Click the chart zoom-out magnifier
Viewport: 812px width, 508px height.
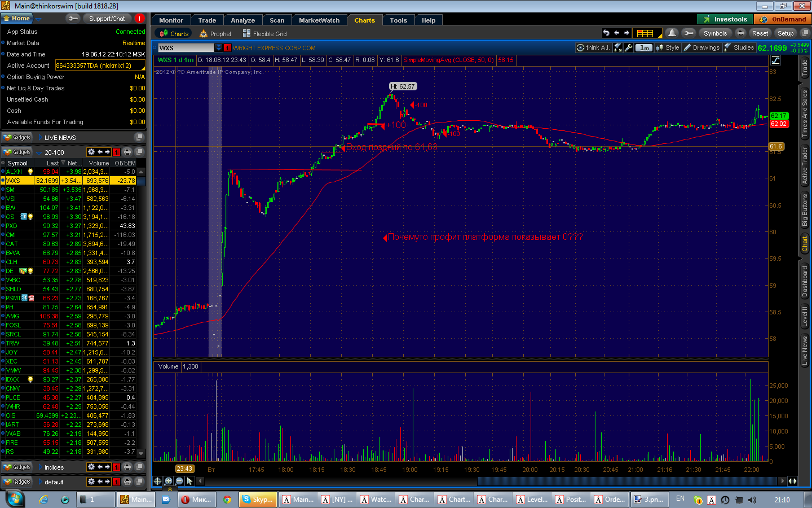(x=179, y=481)
